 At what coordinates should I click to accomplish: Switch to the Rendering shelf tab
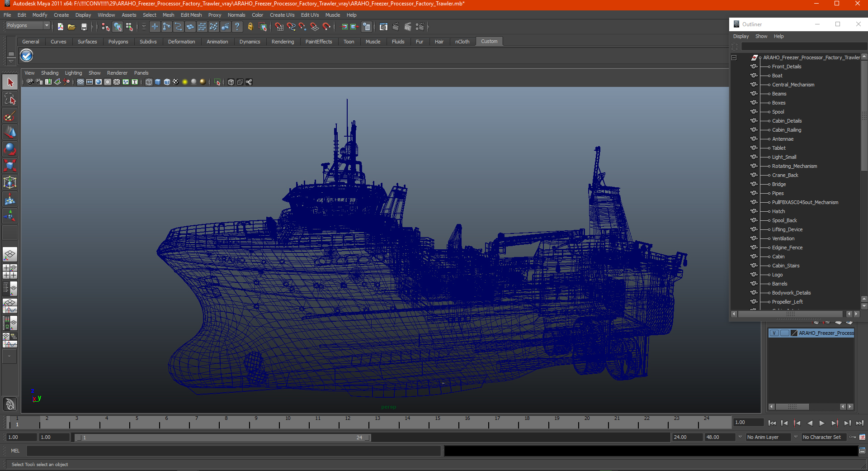point(283,42)
